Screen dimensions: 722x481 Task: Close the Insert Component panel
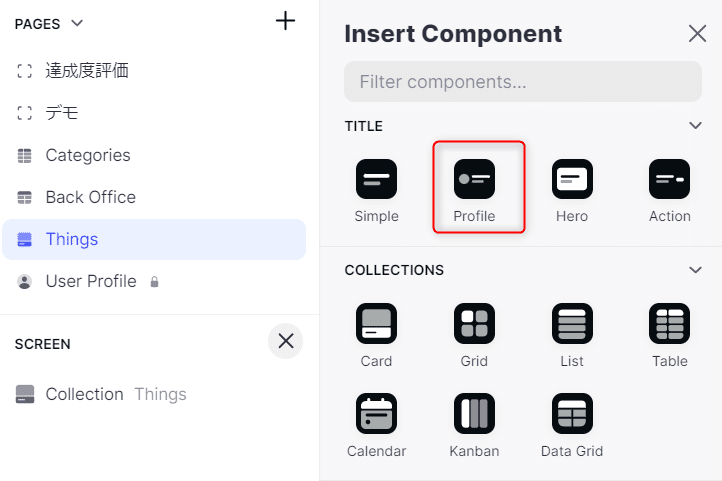pos(697,33)
